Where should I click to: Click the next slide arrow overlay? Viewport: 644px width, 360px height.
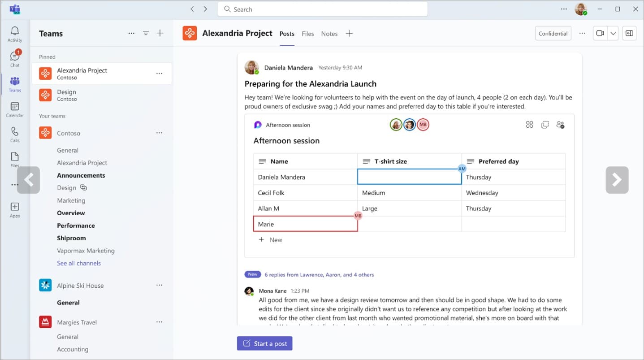(617, 180)
